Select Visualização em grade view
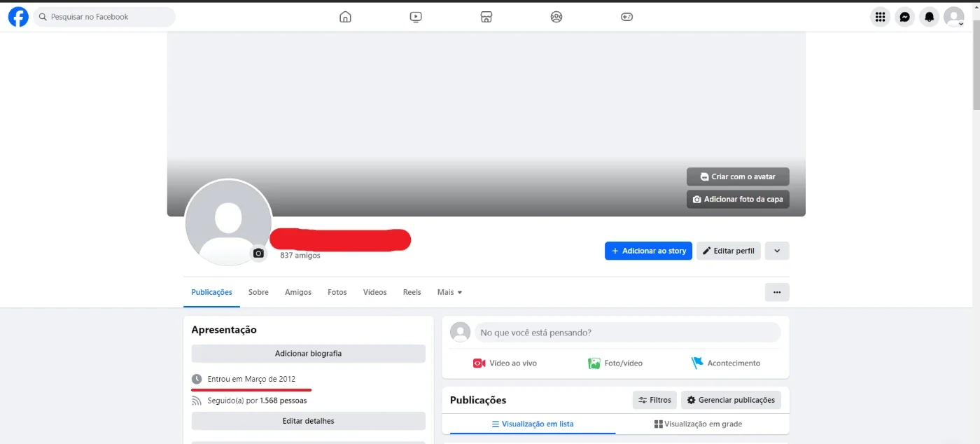Viewport: 980px width, 444px height. [x=699, y=424]
